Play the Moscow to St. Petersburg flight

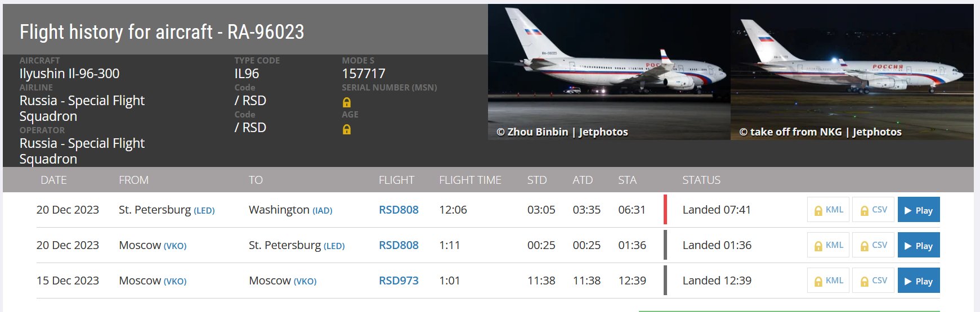(x=918, y=246)
